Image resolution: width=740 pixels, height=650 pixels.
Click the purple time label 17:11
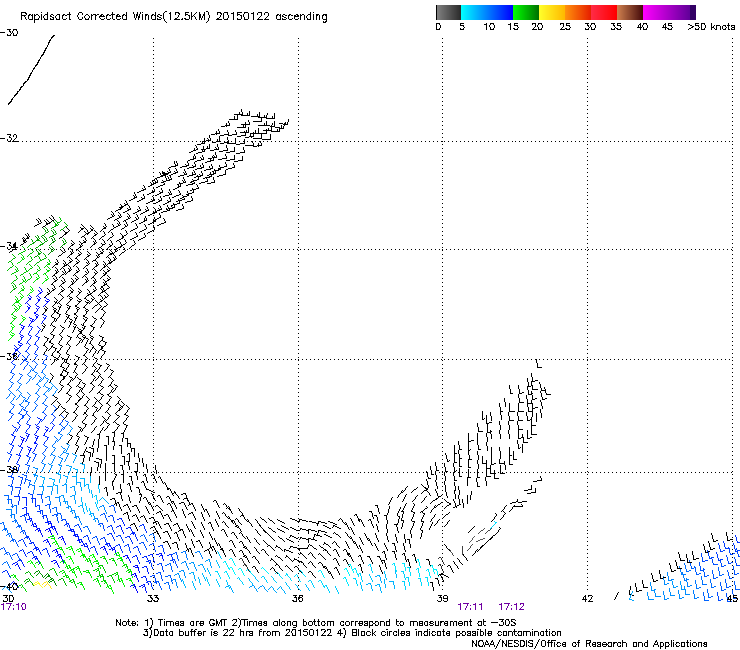[x=470, y=607]
